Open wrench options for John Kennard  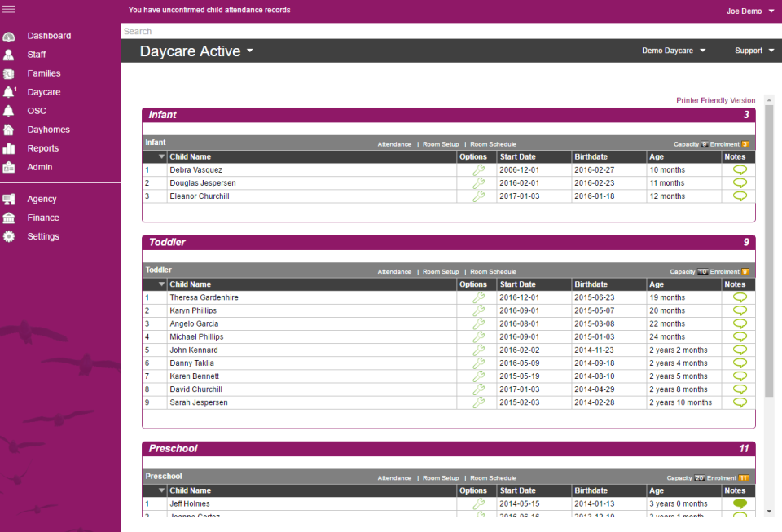coord(478,350)
